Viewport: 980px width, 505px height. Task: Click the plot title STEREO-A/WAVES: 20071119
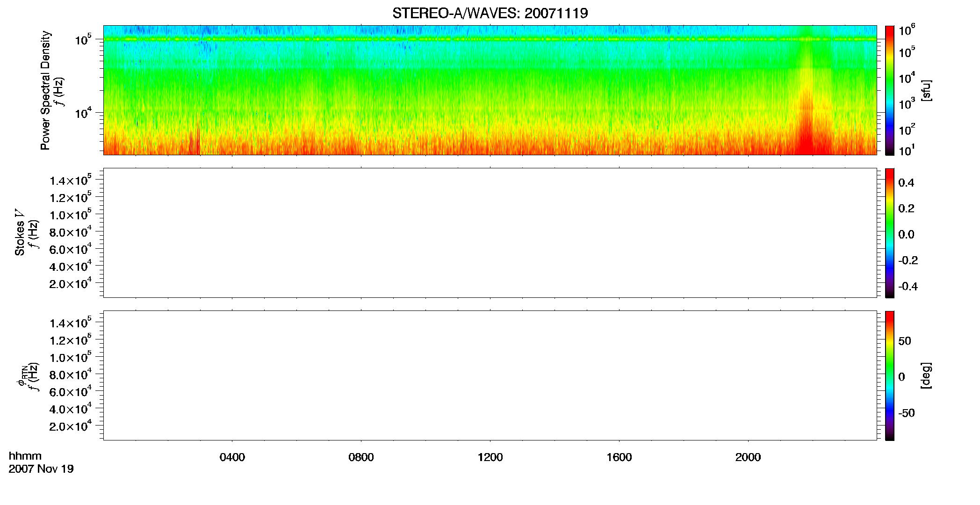pos(490,13)
